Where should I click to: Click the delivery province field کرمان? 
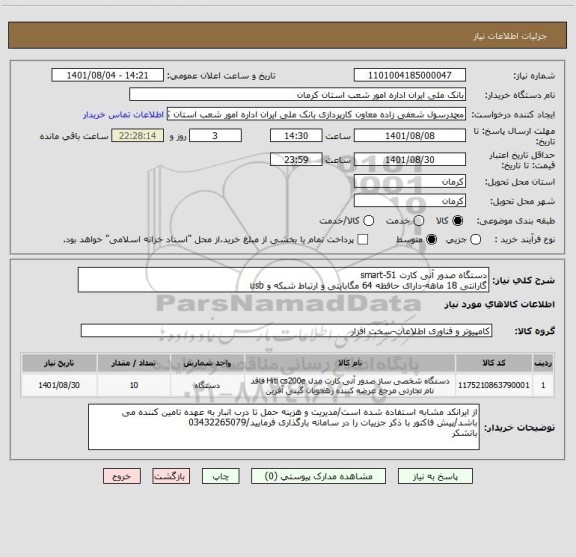coord(410,182)
